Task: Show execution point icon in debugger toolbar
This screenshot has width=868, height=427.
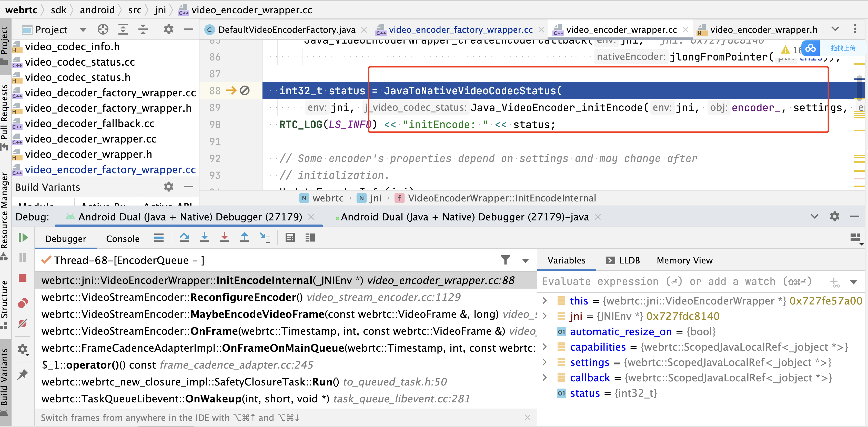Action: (x=159, y=238)
